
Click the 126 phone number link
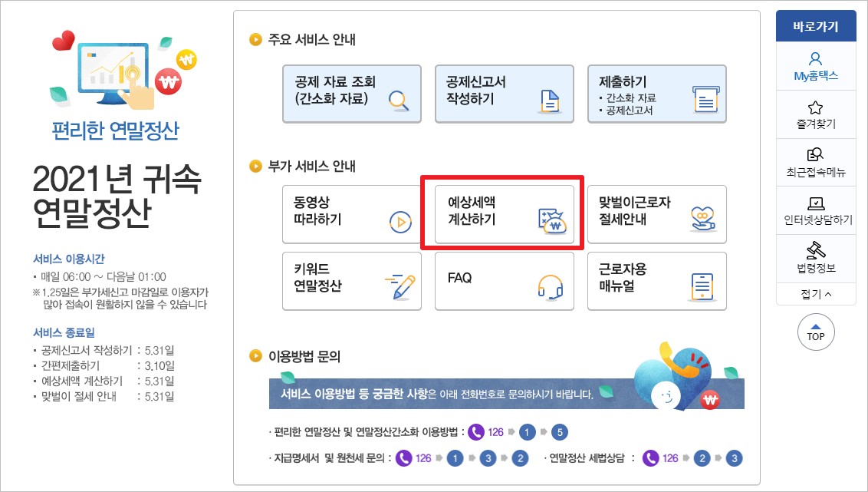(496, 432)
